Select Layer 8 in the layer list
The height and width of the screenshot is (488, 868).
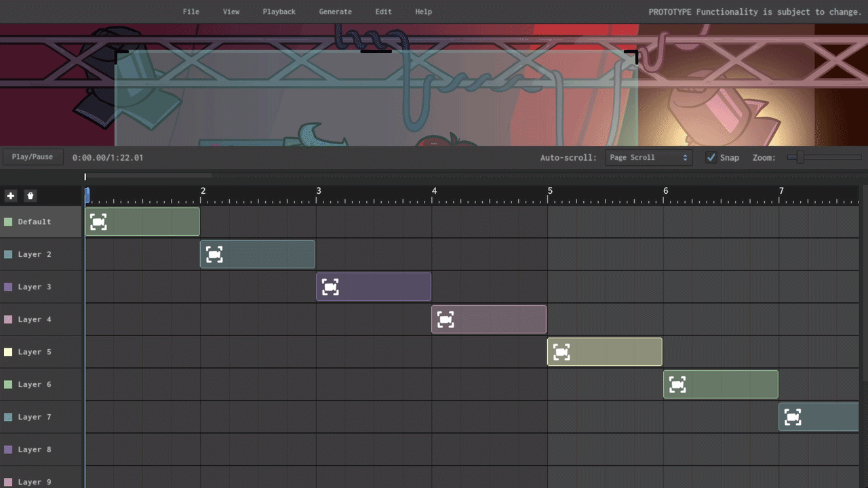(x=35, y=449)
